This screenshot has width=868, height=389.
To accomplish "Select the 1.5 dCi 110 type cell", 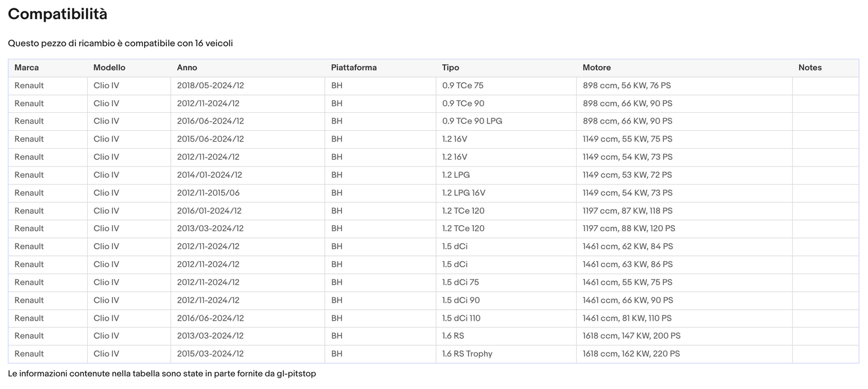I will [x=461, y=318].
